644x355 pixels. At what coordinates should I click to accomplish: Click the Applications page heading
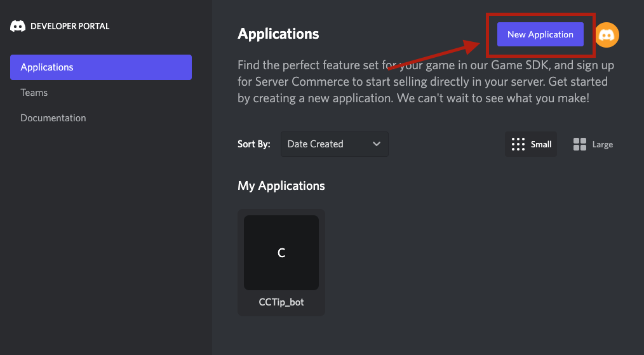(x=278, y=34)
